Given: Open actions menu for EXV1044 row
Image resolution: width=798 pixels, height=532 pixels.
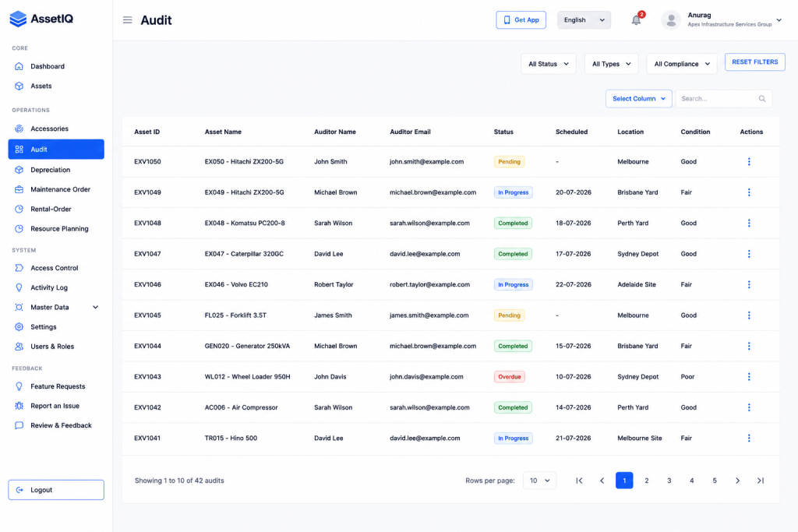Looking at the screenshot, I should tap(749, 346).
